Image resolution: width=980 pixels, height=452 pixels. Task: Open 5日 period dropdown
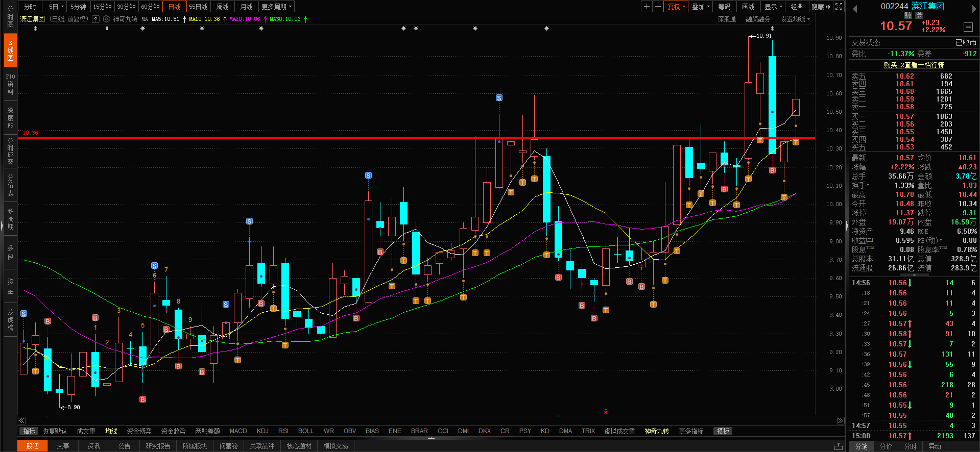(x=56, y=7)
